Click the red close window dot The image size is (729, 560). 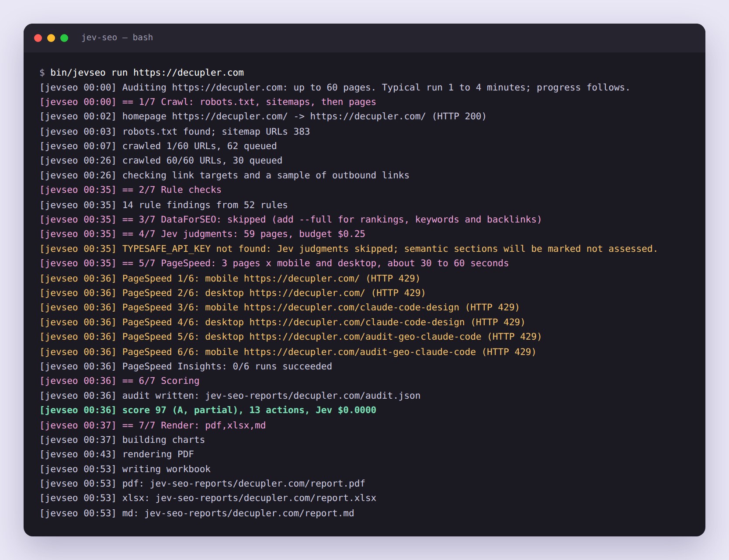38,38
